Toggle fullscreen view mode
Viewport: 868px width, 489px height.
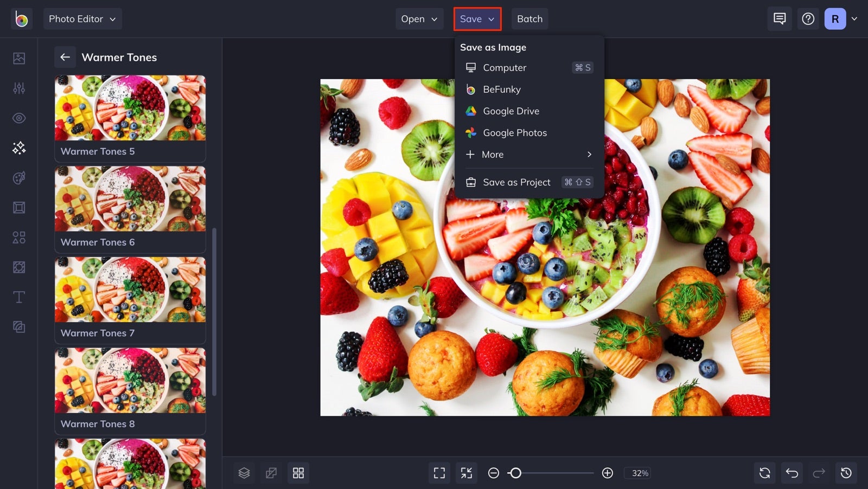pos(439,472)
